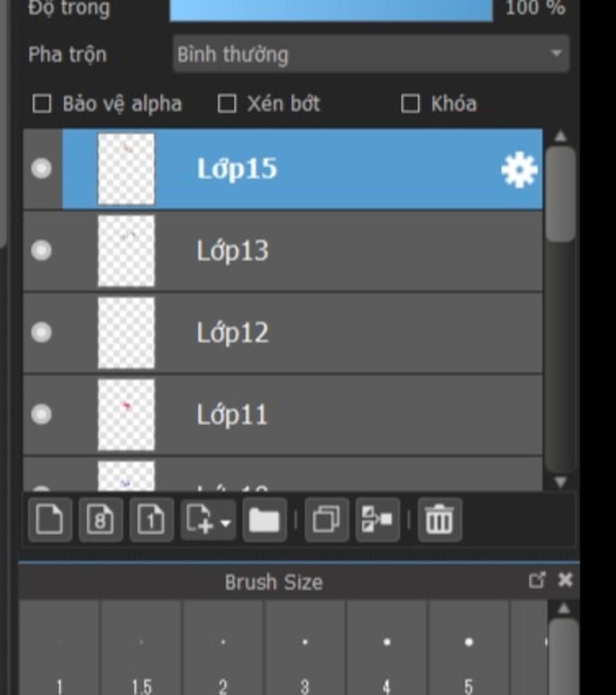Screen dimensions: 616x695
Task: Add a new 1-bit layer
Action: (x=151, y=519)
